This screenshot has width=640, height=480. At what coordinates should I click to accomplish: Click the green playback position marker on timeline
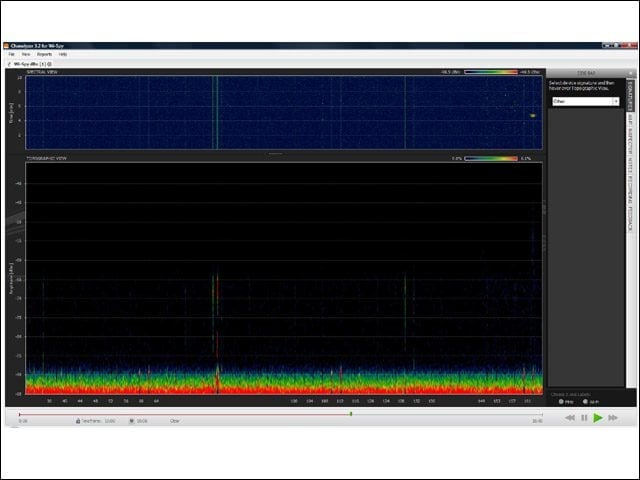pyautogui.click(x=351, y=414)
